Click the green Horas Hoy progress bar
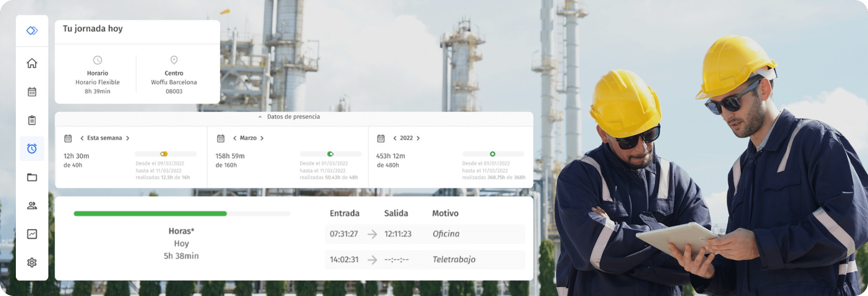Screen dimensions: 868x296 click(x=150, y=214)
